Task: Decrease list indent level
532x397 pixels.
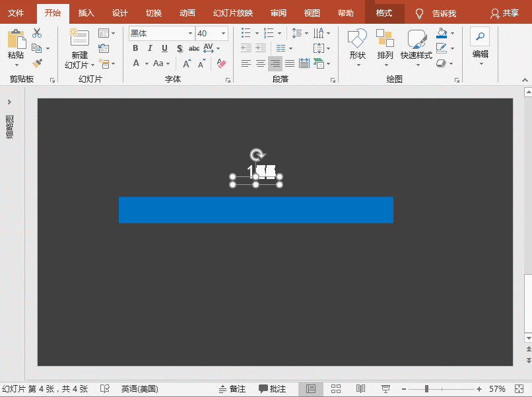Action: click(x=246, y=48)
